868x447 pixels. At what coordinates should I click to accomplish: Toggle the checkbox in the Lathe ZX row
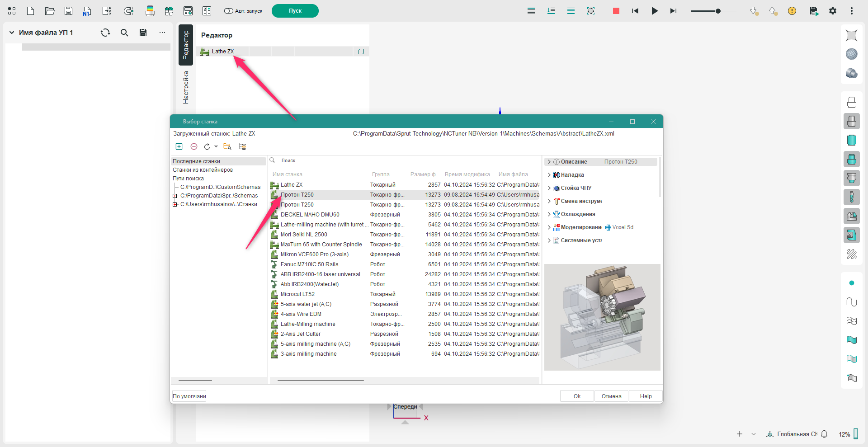[361, 52]
